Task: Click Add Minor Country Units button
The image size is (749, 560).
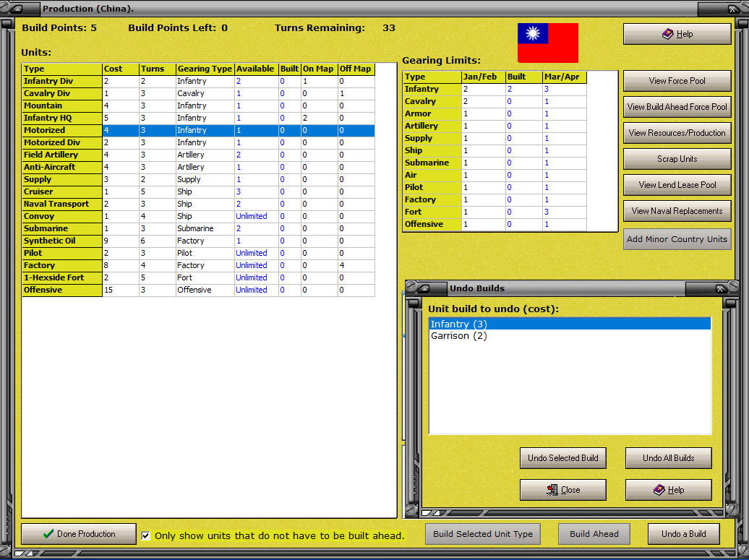Action: 677,239
